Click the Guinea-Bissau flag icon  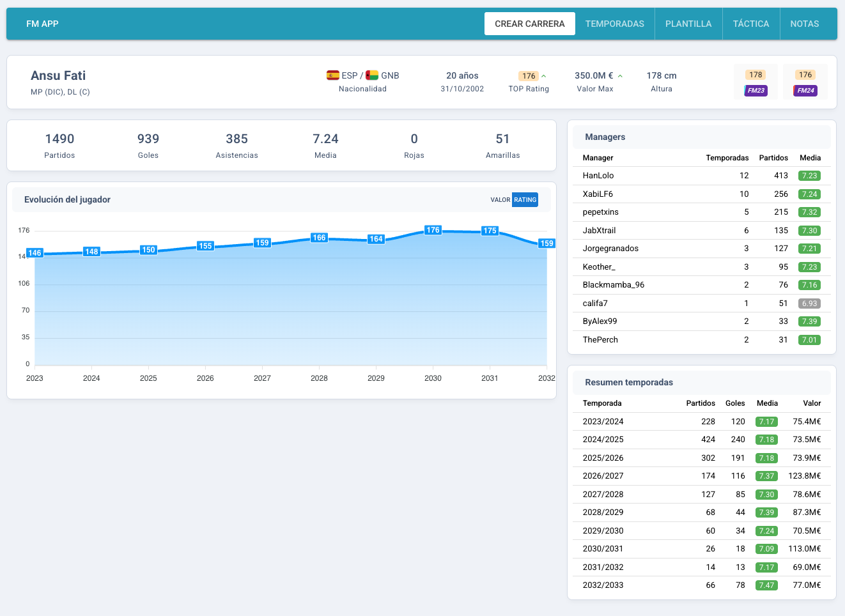(372, 75)
